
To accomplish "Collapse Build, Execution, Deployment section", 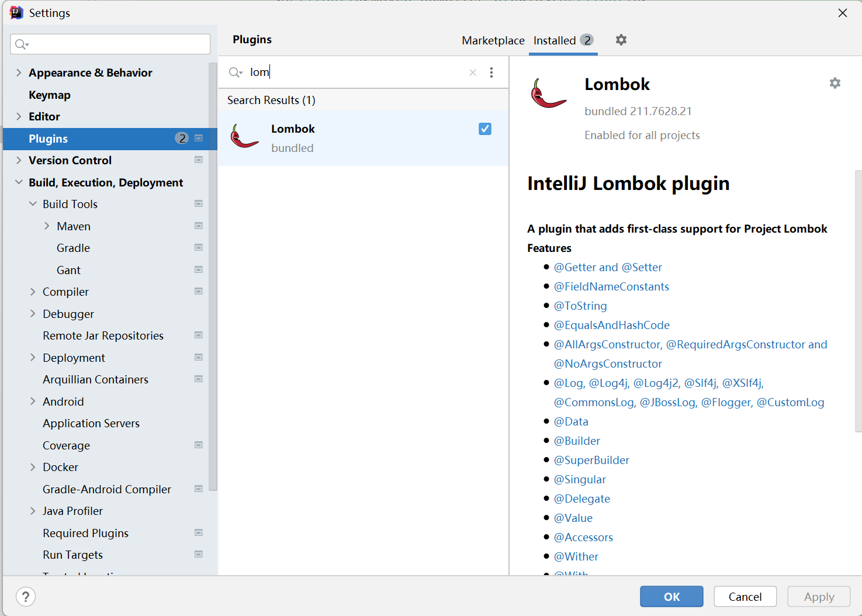I will click(19, 182).
